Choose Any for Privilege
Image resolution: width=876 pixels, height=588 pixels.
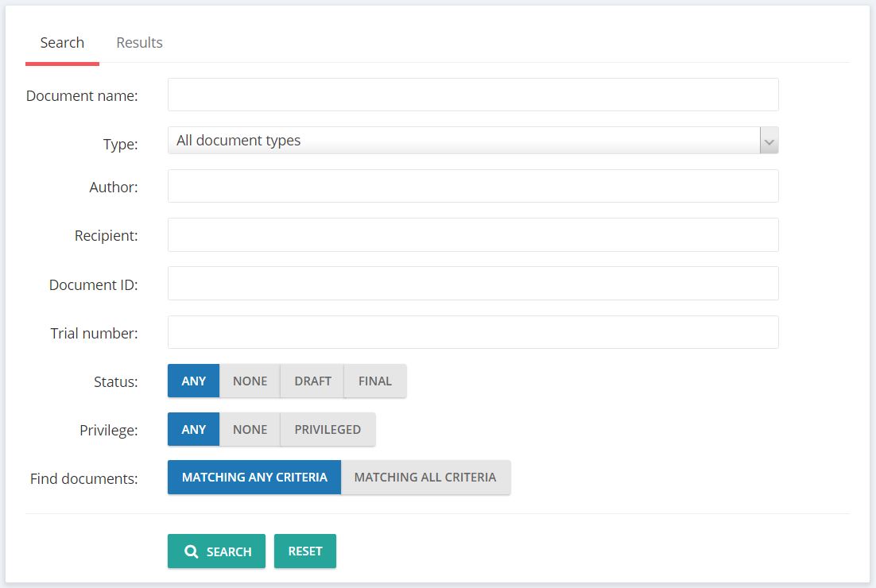pos(193,430)
